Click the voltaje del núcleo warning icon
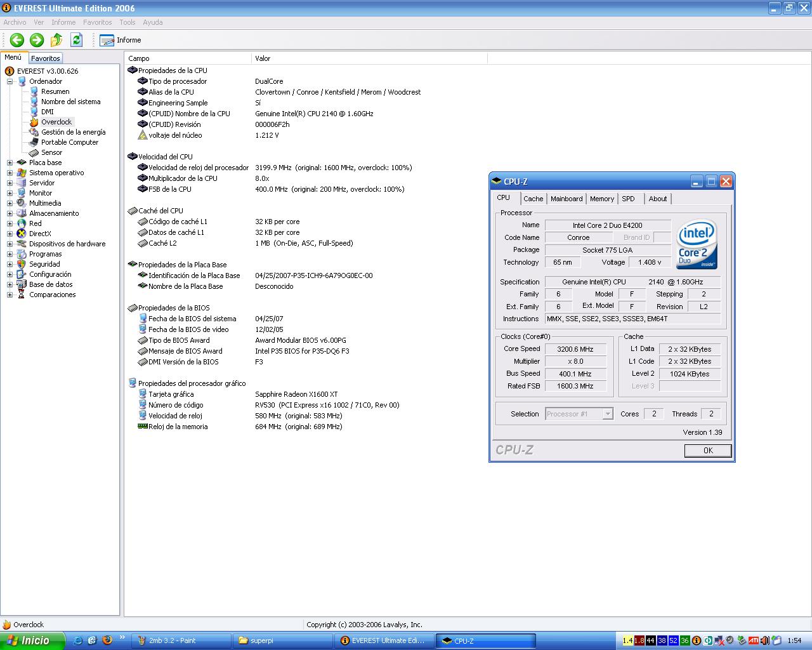Screen dimensions: 812x650 point(143,135)
